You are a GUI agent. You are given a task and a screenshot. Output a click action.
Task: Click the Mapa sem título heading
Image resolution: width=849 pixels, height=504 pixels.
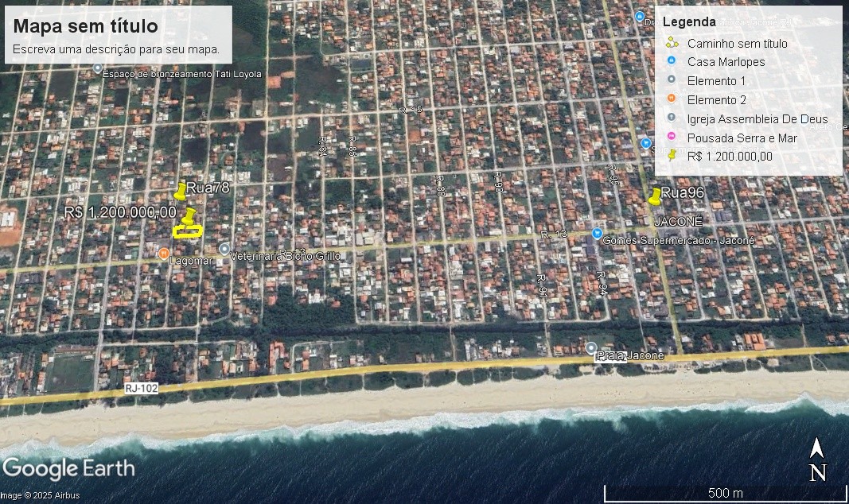click(x=86, y=26)
